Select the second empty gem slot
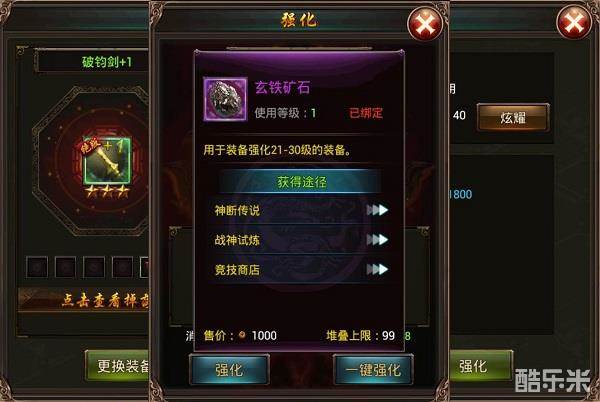The width and height of the screenshot is (600, 402). (65, 267)
